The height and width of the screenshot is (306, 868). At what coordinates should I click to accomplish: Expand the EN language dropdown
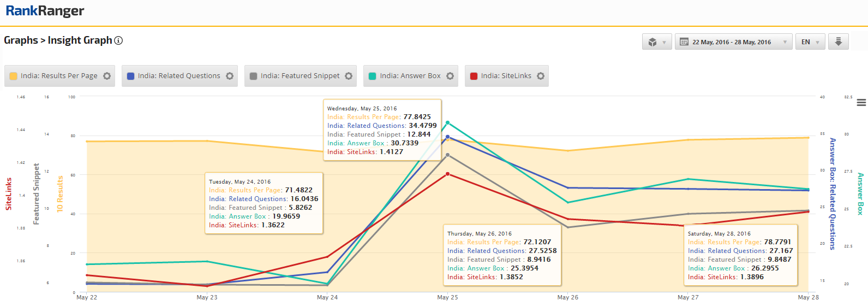tap(810, 42)
